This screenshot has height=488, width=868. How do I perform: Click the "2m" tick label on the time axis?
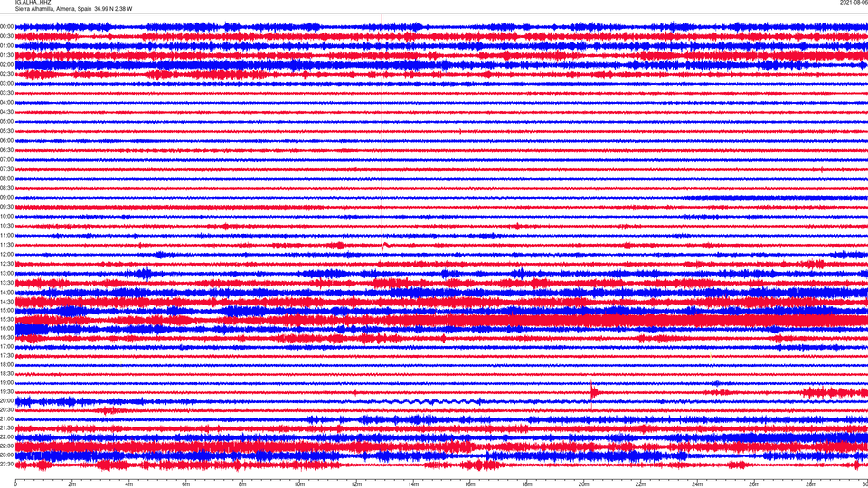click(x=72, y=484)
